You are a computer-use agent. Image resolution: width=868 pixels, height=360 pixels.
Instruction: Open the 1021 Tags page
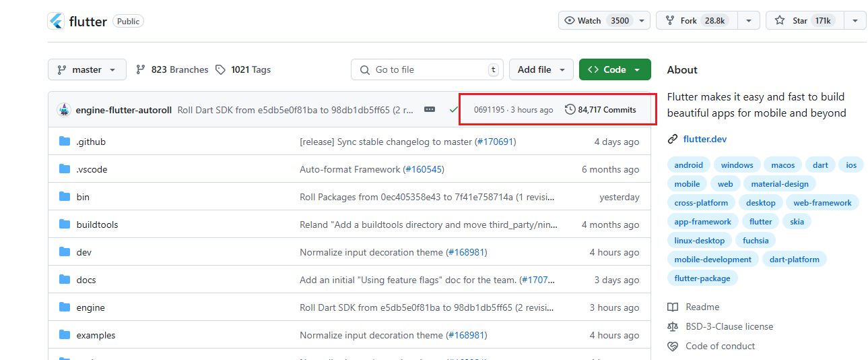243,69
